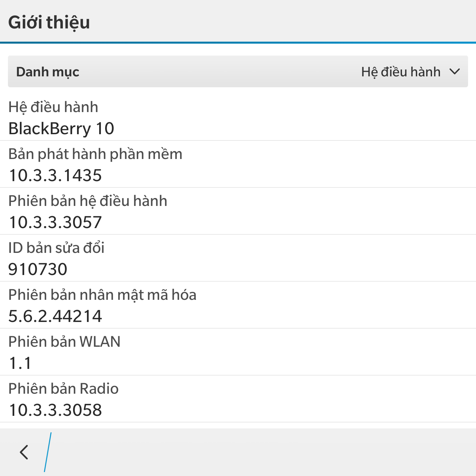Select build ID value 910730
The height and width of the screenshot is (476, 476).
coord(38,269)
